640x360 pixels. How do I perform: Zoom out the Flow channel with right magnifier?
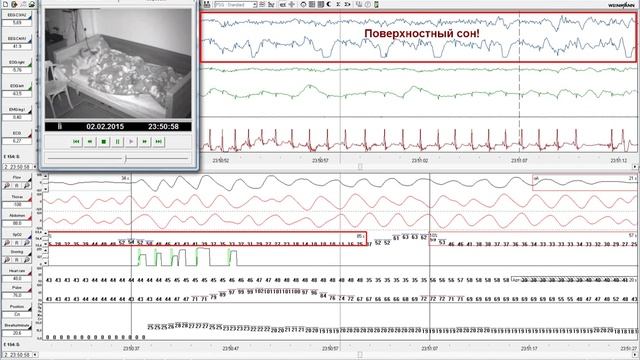tap(27, 186)
